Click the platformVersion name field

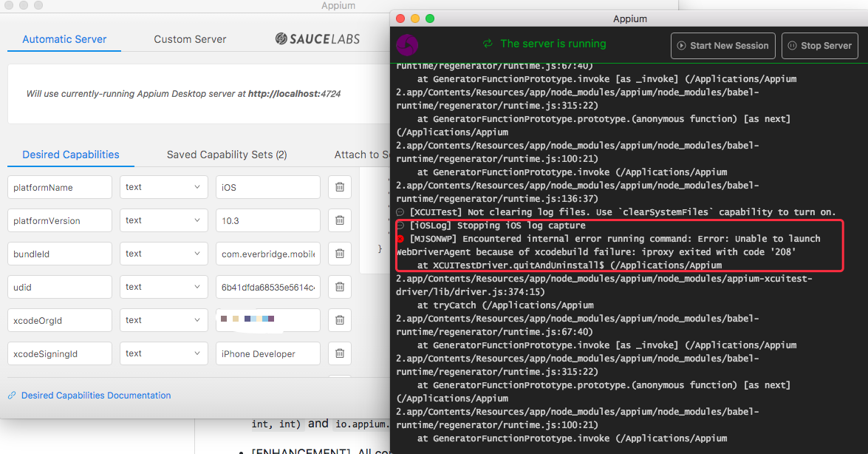tap(60, 220)
